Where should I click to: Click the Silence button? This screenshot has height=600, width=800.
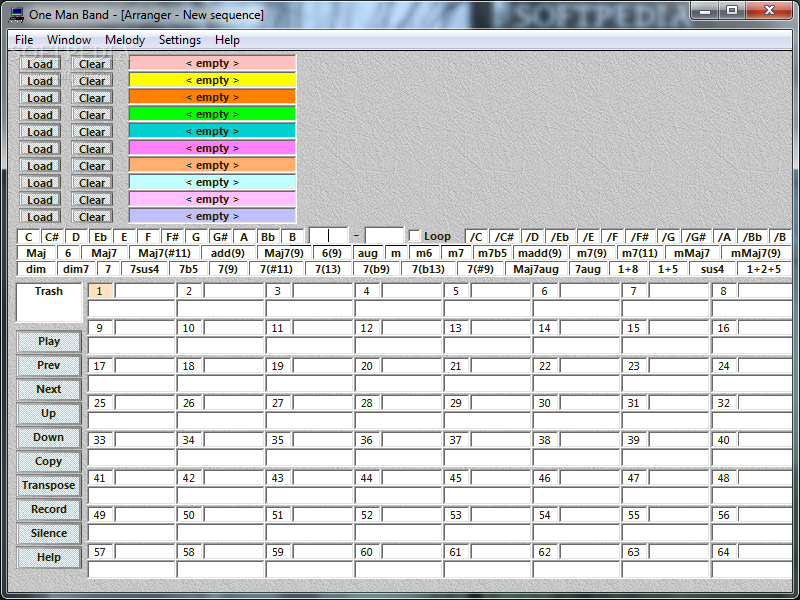pos(49,533)
